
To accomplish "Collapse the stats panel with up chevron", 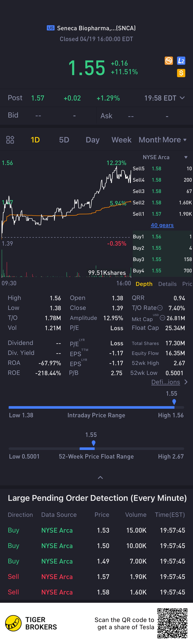I will [x=100, y=477].
